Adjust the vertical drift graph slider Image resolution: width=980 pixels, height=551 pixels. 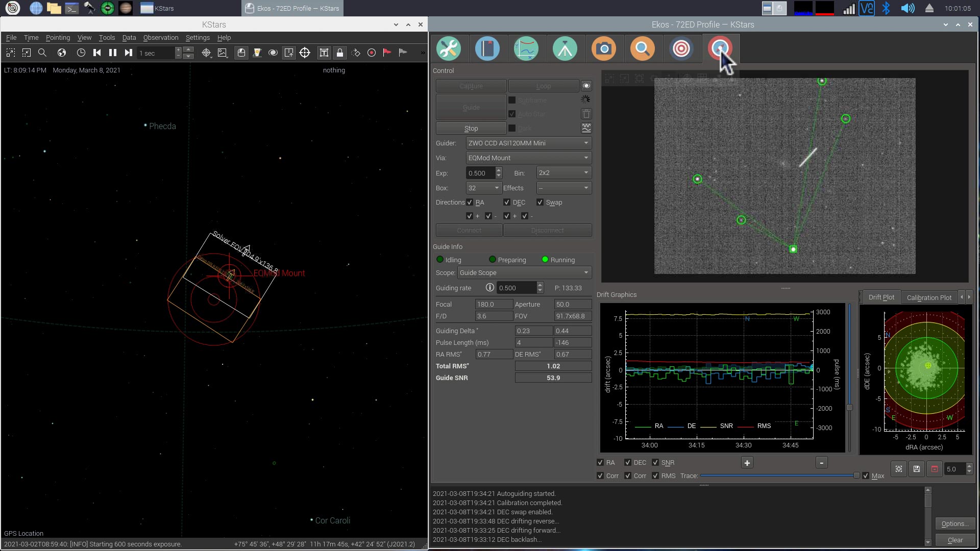[849, 407]
